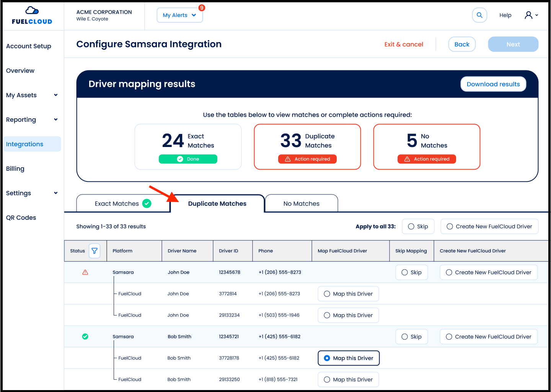Switch to the Exact Matches tab
This screenshot has height=392, width=551.
[117, 203]
